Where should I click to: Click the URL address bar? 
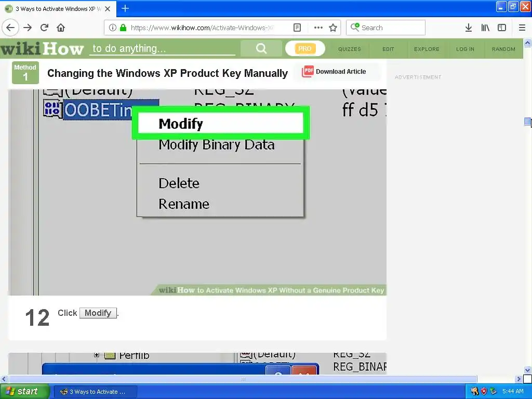tap(202, 28)
